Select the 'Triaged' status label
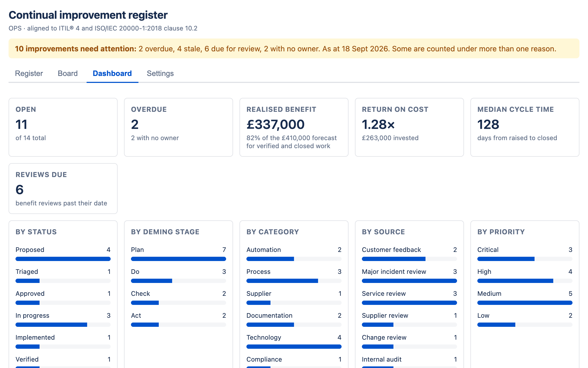 click(27, 272)
